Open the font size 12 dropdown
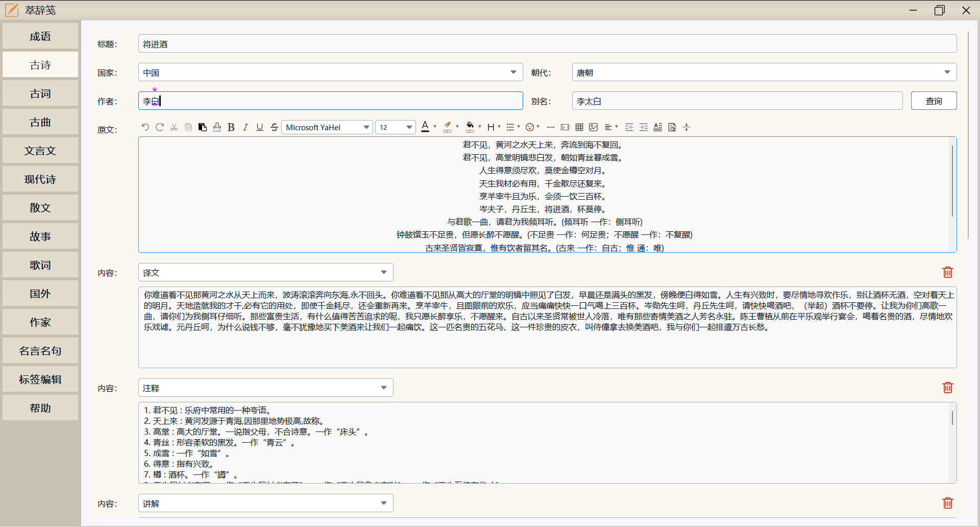 point(396,127)
